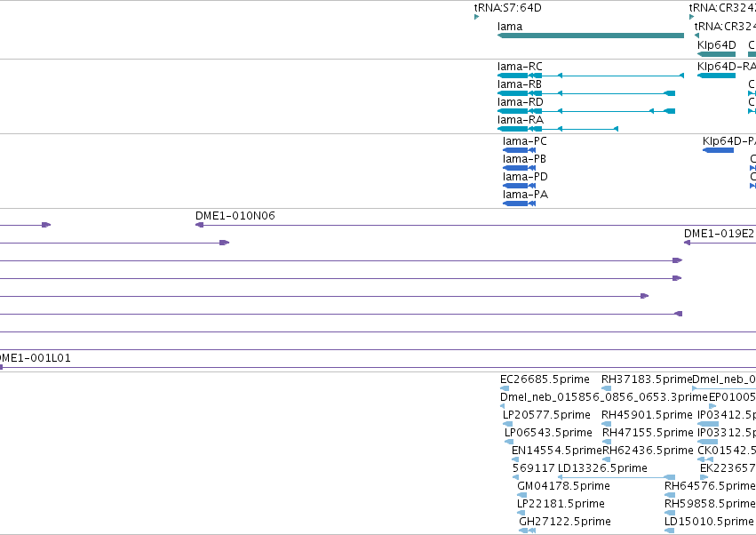Viewport: 756px width, 535px height.
Task: Select EST RH37183.5prime
Action: [x=647, y=379]
